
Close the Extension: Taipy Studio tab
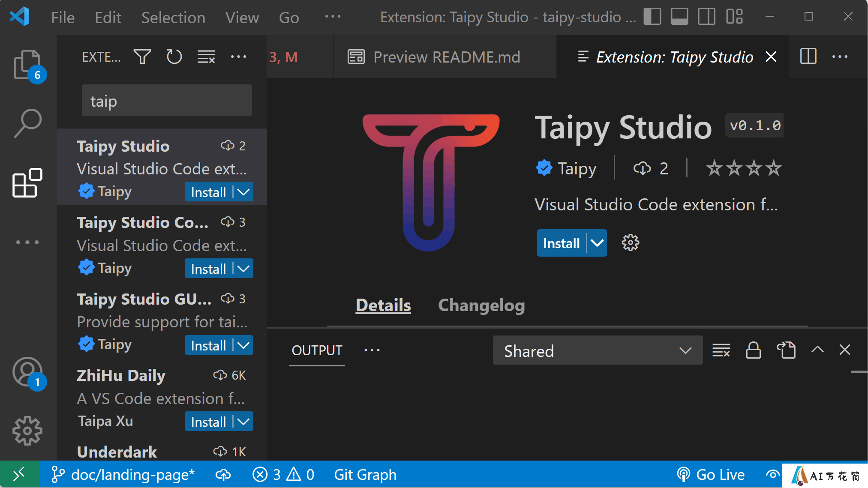[x=771, y=57]
